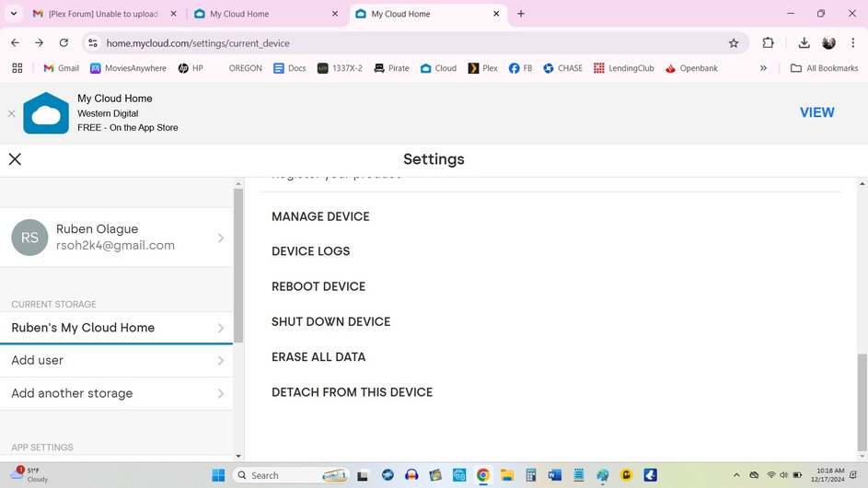Click DETACH FROM THIS DEVICE
The width and height of the screenshot is (868, 488).
click(x=352, y=392)
